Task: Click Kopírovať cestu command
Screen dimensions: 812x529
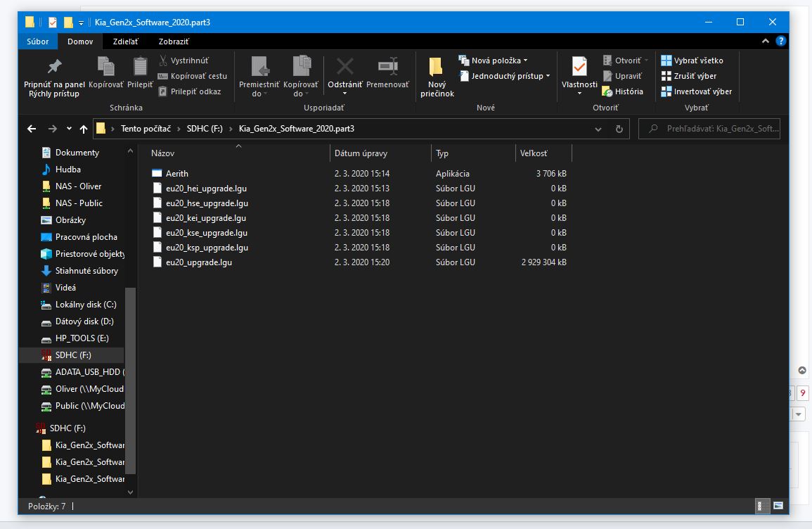Action: coord(193,76)
